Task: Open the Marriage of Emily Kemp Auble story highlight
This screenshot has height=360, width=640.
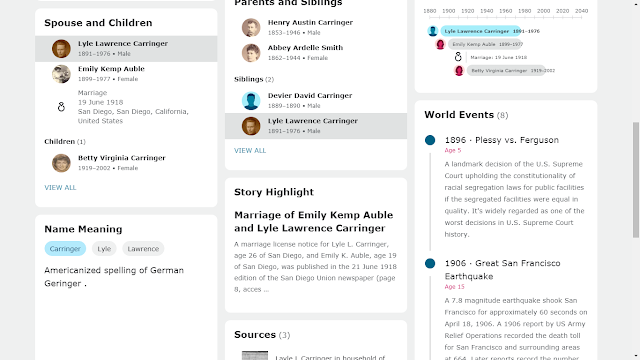Action: [313, 221]
